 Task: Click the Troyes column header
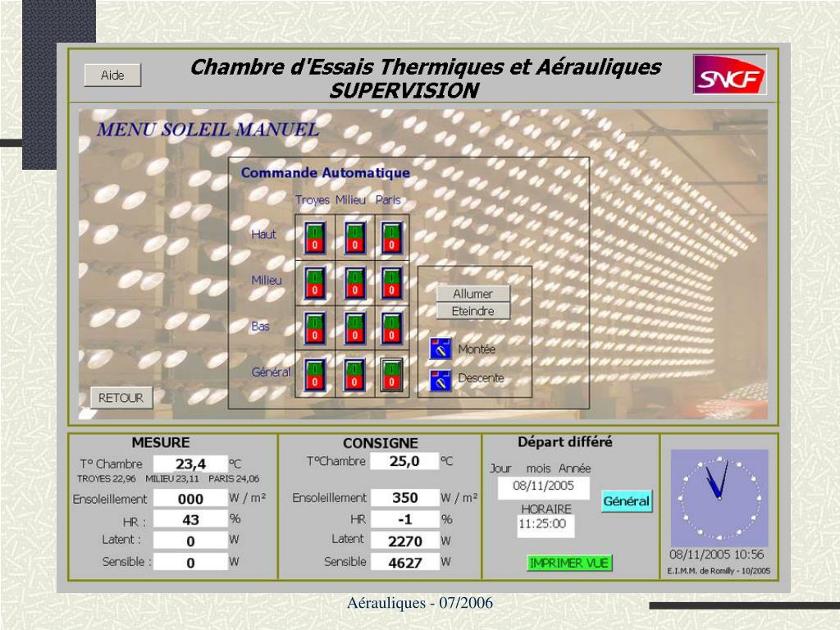[x=313, y=200]
